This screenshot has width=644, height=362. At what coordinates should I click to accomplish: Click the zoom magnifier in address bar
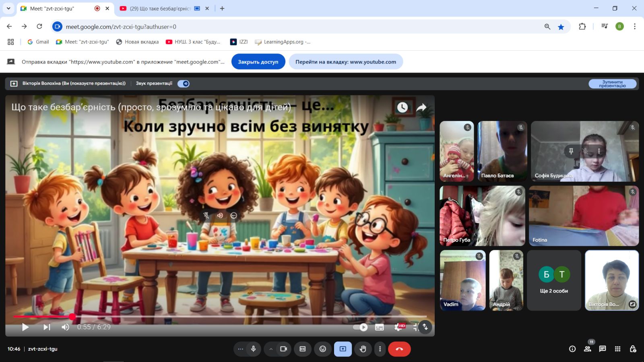547,27
